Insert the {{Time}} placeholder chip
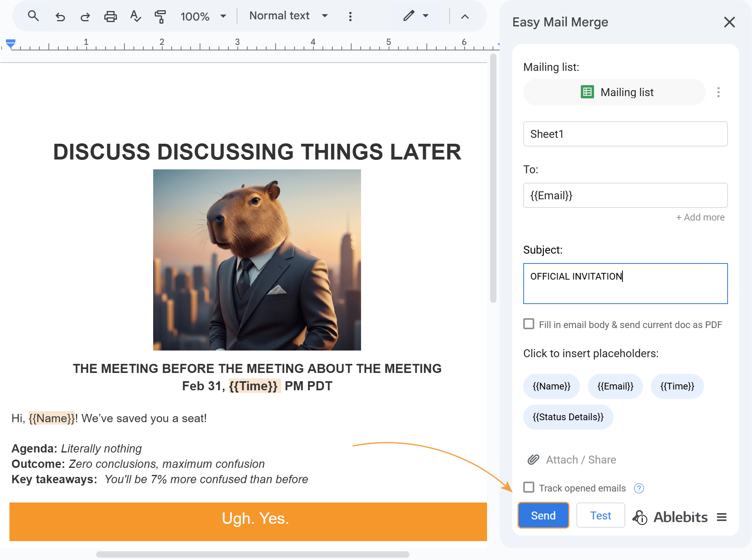This screenshot has height=560, width=752. (x=677, y=386)
